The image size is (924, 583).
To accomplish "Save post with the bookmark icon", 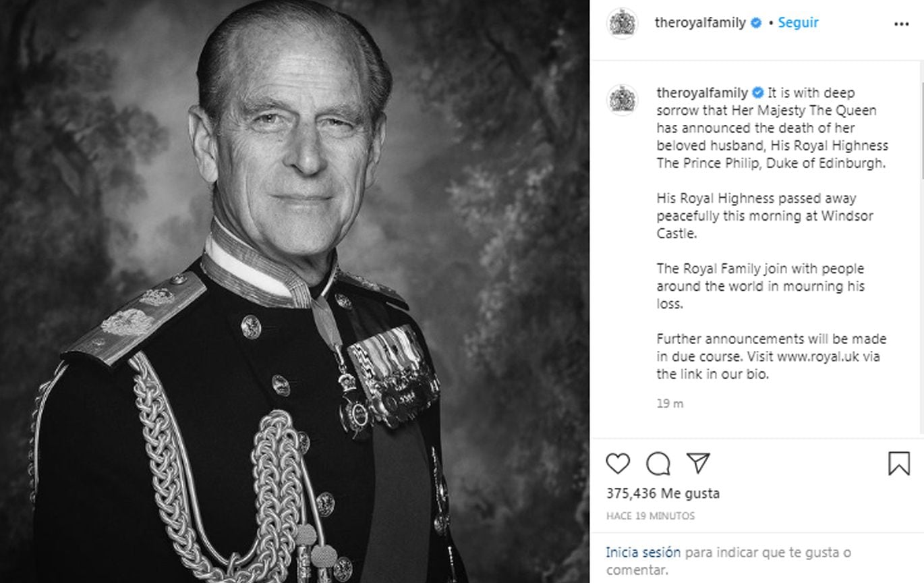I will 898,464.
